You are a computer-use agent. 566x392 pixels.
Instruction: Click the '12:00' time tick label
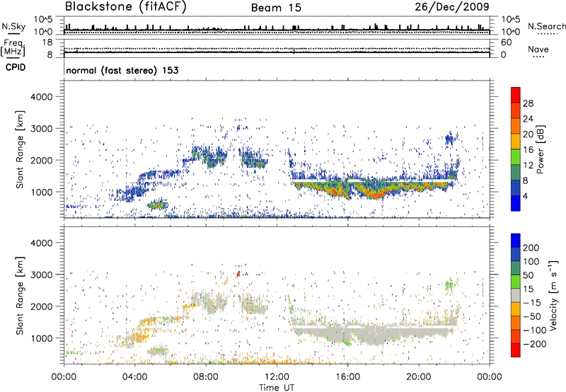277,377
